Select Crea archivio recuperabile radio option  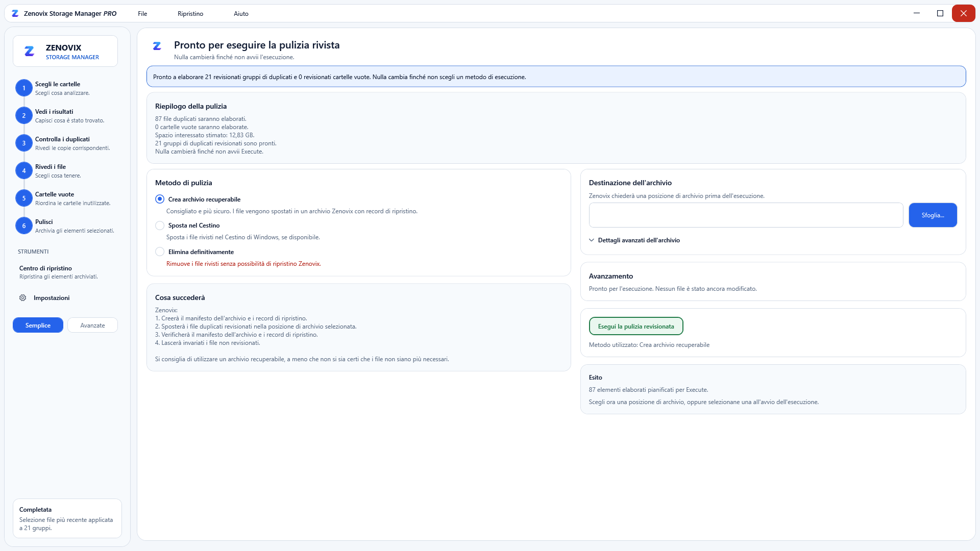pyautogui.click(x=160, y=199)
